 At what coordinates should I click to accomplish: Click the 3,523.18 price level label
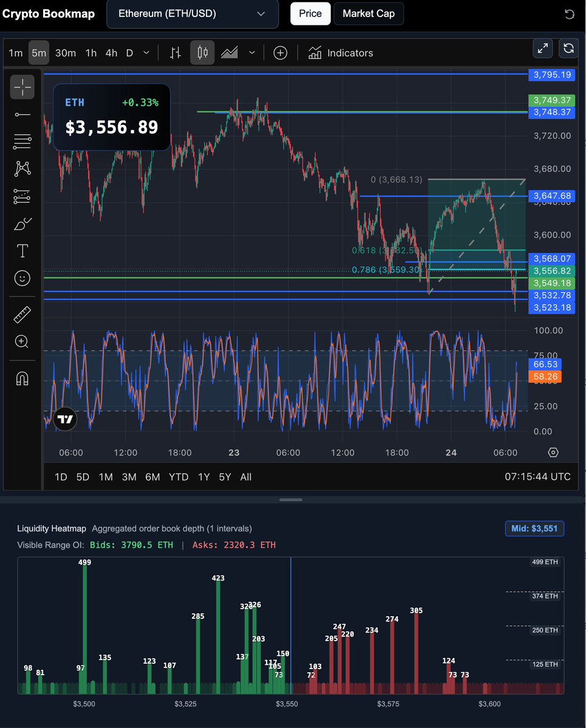tap(551, 307)
